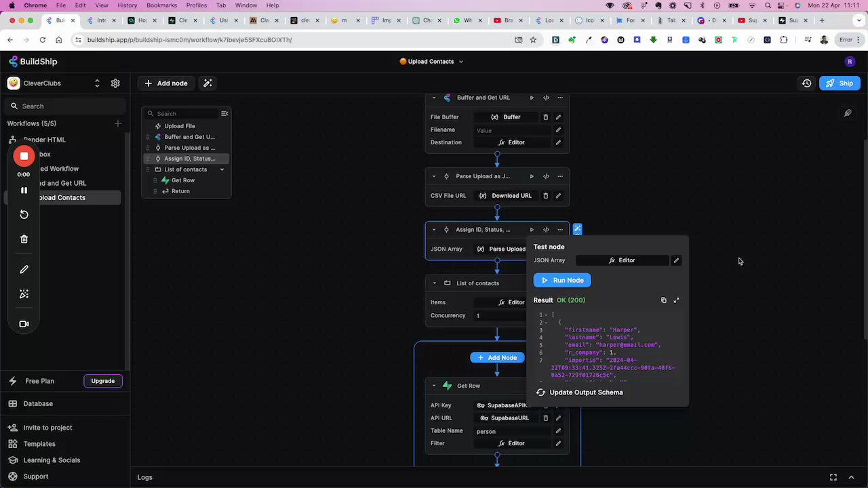Select the record/stop icon in floating toolbar

tap(24, 156)
